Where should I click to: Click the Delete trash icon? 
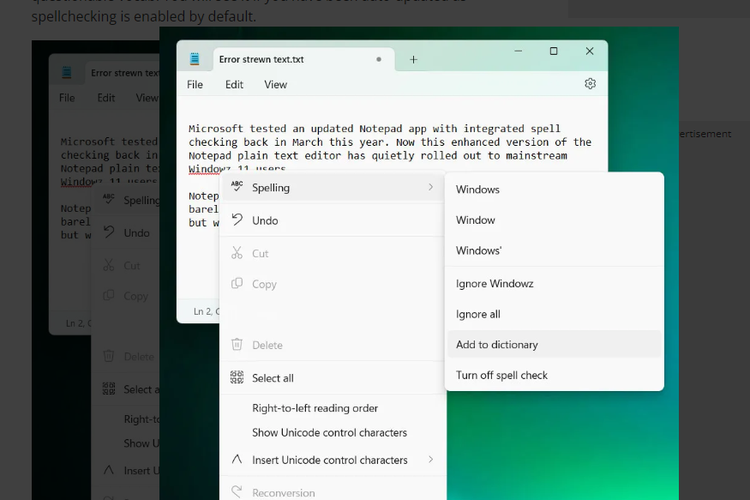237,345
